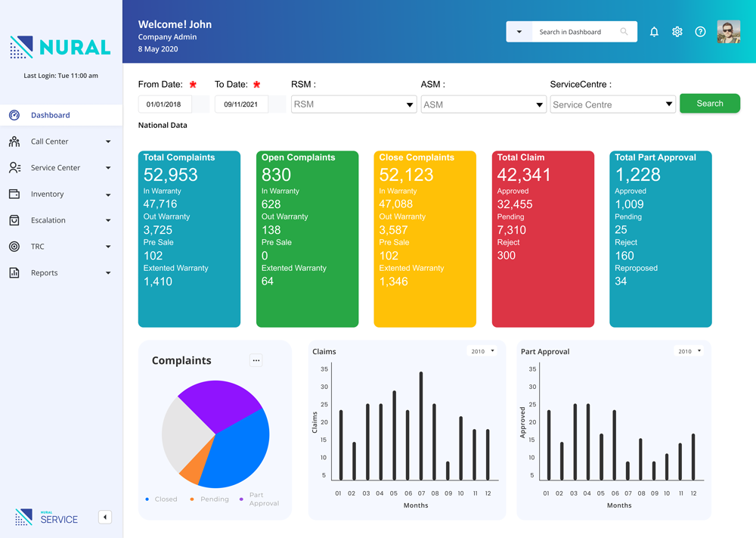
Task: Open the Complaints three-dot options menu
Action: [x=256, y=360]
